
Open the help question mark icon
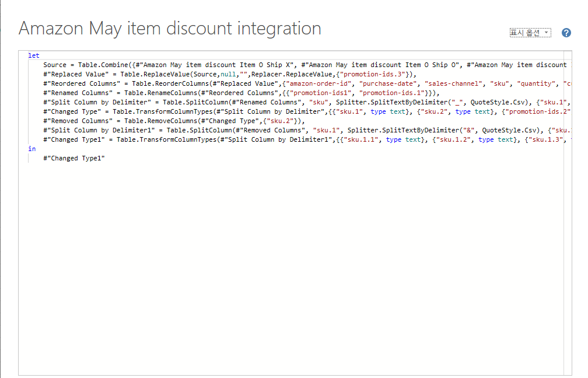coord(566,33)
